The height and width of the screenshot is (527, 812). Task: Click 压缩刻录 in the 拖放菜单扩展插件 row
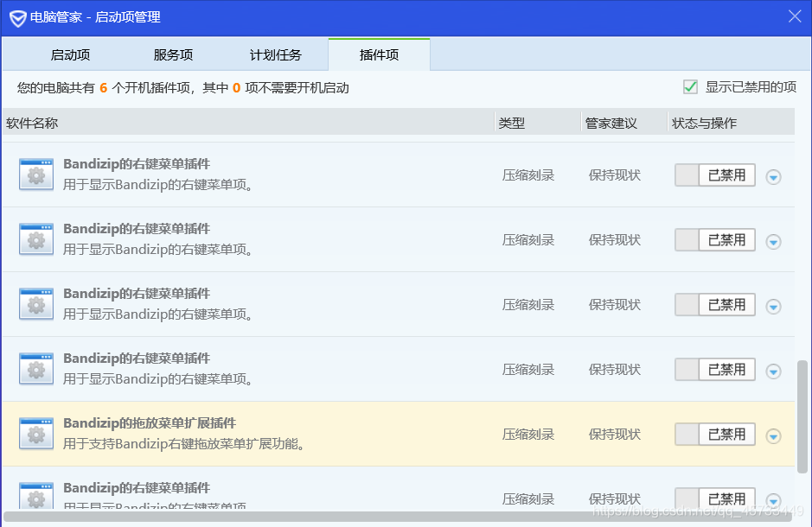pyautogui.click(x=528, y=435)
